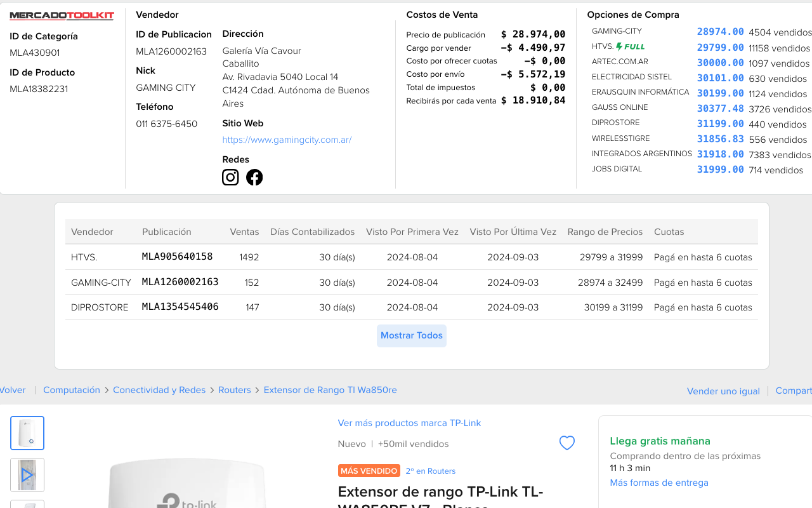Click DIPROSTORE vendor cell in table

100,307
